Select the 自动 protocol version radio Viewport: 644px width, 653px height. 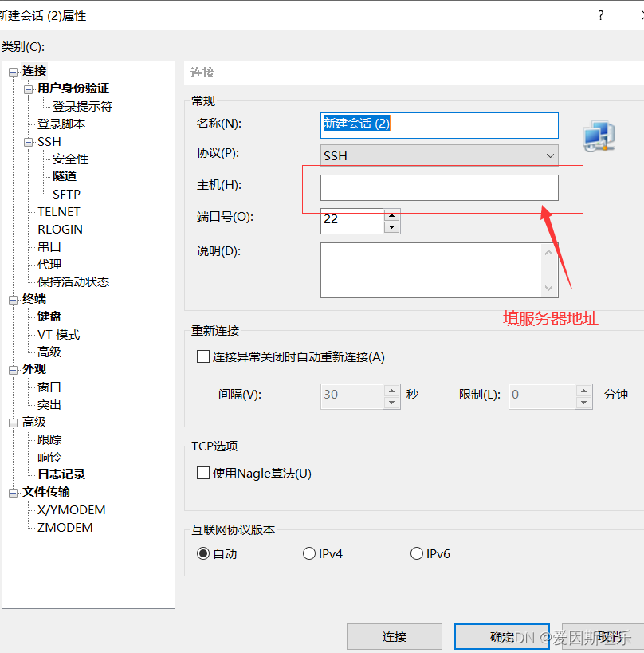click(203, 553)
